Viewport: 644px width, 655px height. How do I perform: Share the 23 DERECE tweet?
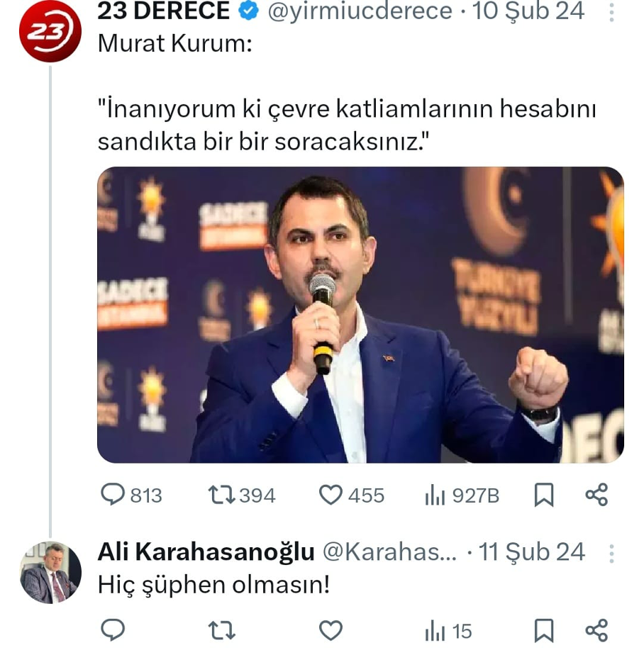point(596,495)
